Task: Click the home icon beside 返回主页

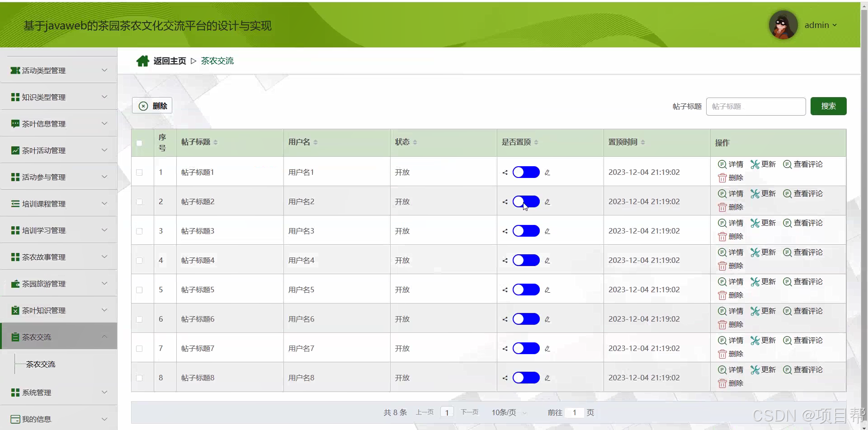Action: pyautogui.click(x=143, y=61)
